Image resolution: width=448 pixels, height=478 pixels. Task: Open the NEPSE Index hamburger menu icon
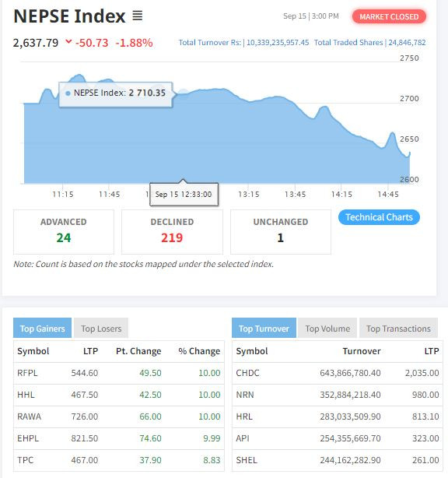[138, 16]
